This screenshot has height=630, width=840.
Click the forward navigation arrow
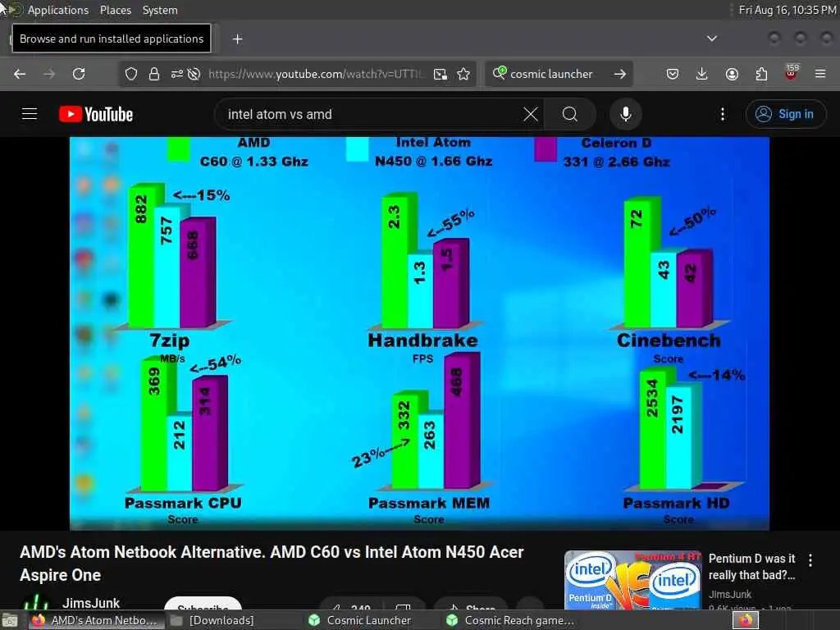(49, 74)
